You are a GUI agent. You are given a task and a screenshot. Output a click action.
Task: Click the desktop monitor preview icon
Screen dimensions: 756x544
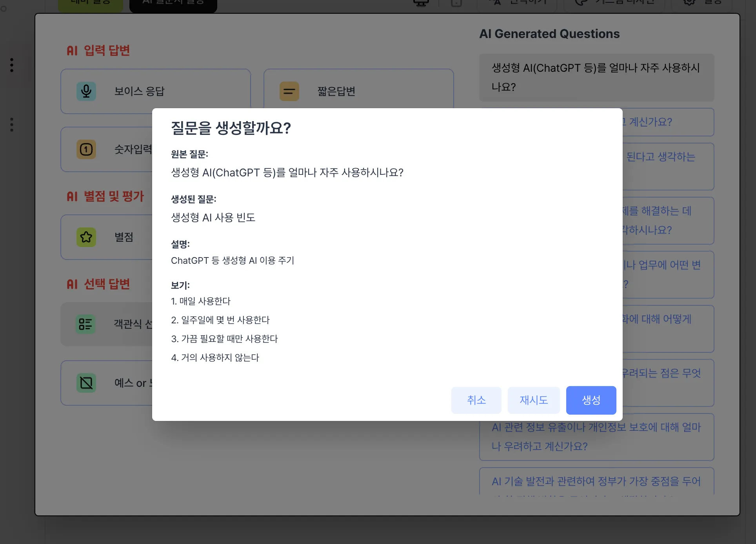point(421,3)
